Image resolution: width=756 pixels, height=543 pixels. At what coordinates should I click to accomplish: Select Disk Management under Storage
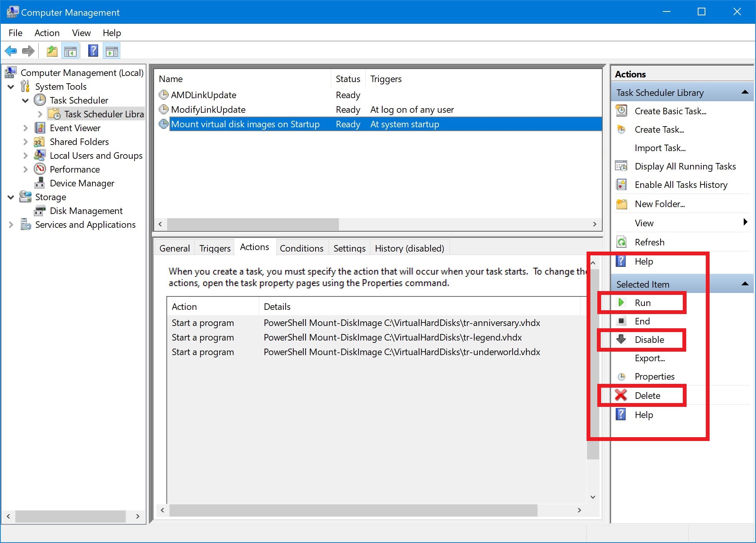click(86, 211)
